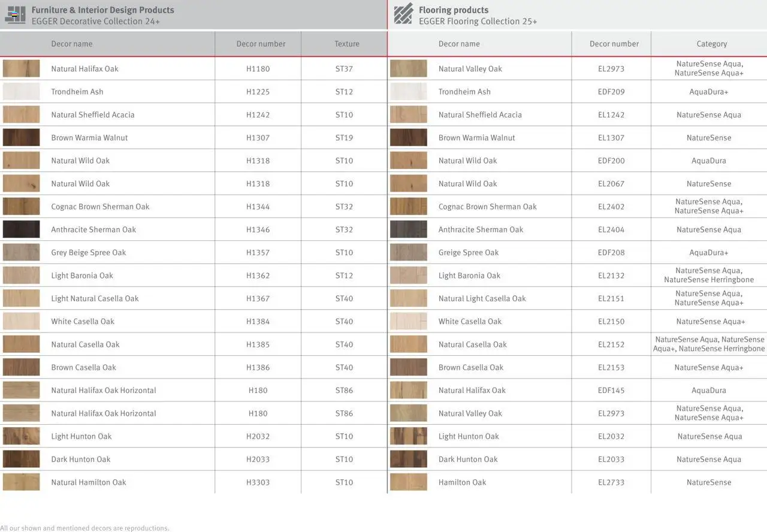
Task: Click the flooring Anthracite Sherman Oak swatch
Action: click(x=408, y=229)
